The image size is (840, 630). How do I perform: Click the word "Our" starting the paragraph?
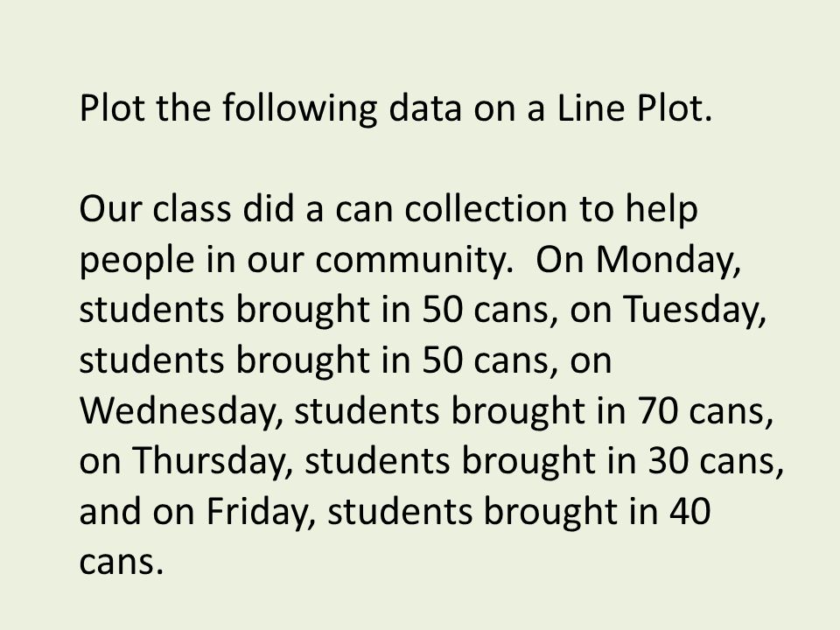point(110,209)
